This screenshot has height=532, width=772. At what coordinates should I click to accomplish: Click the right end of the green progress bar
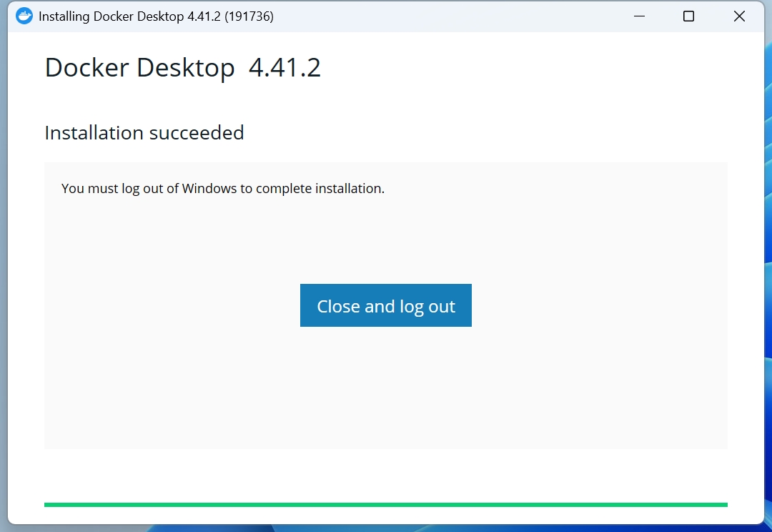tap(722, 505)
